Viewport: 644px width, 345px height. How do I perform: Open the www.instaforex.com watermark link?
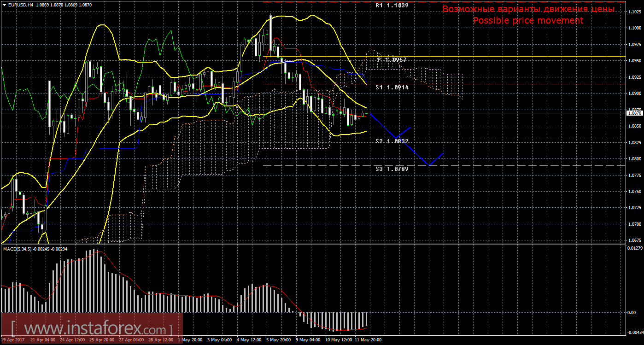coord(91,329)
